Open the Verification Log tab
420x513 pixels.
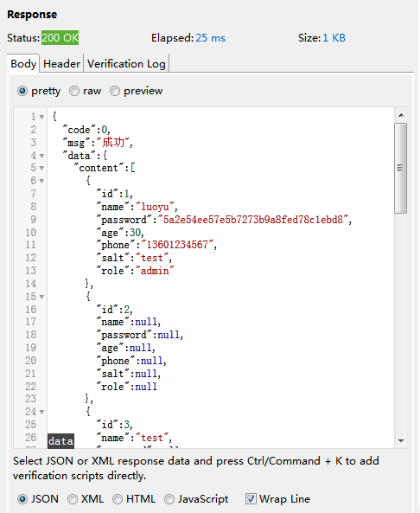pyautogui.click(x=126, y=64)
